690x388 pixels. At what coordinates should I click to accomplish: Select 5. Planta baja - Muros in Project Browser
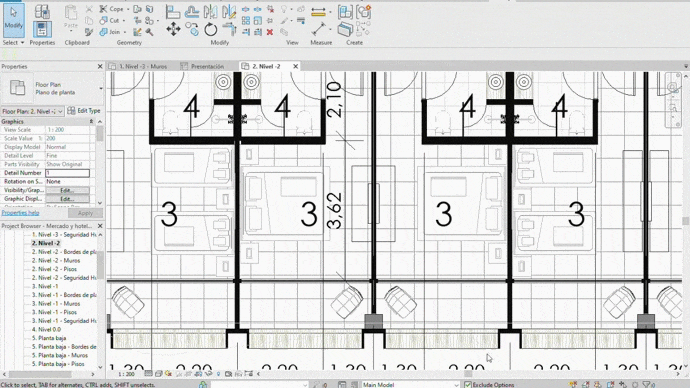pos(60,355)
